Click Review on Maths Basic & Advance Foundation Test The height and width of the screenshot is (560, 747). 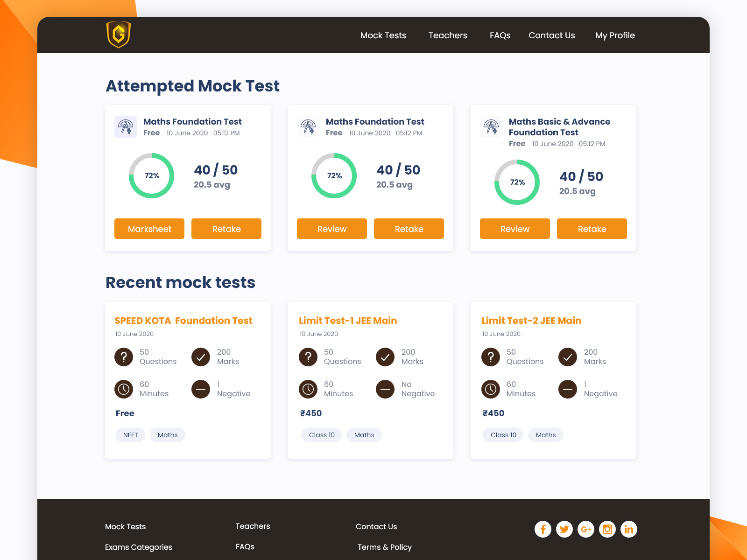514,229
